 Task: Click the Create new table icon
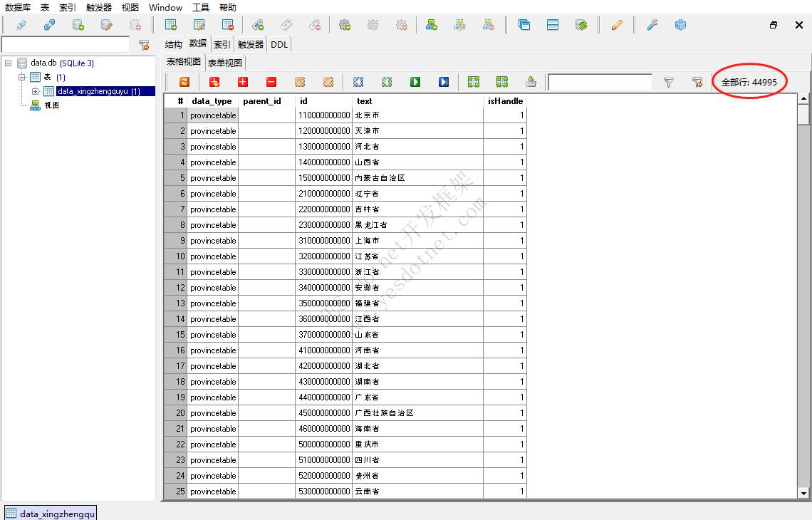[x=171, y=25]
